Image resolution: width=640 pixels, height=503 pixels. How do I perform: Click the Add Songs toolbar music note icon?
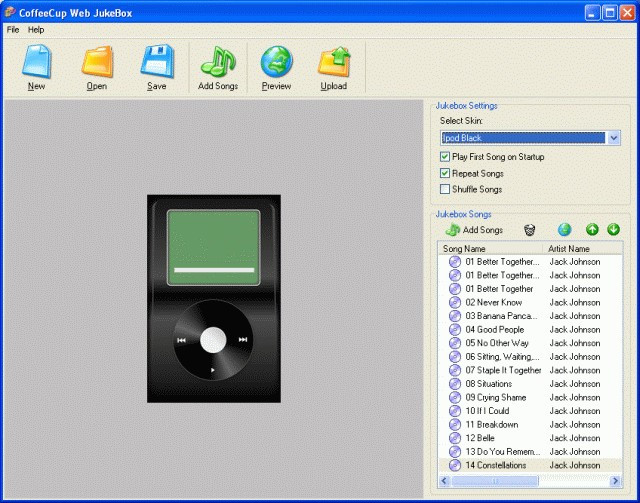[x=218, y=61]
